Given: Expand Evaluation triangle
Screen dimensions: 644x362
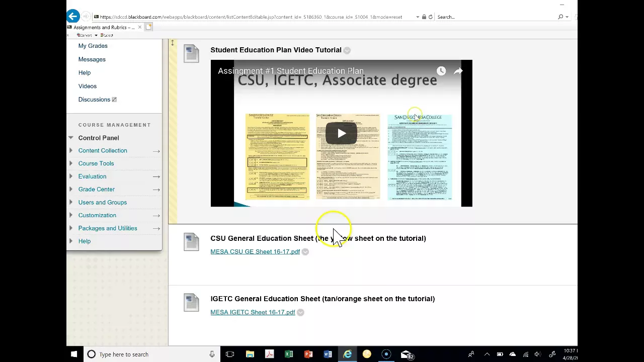Looking at the screenshot, I should pos(71,176).
